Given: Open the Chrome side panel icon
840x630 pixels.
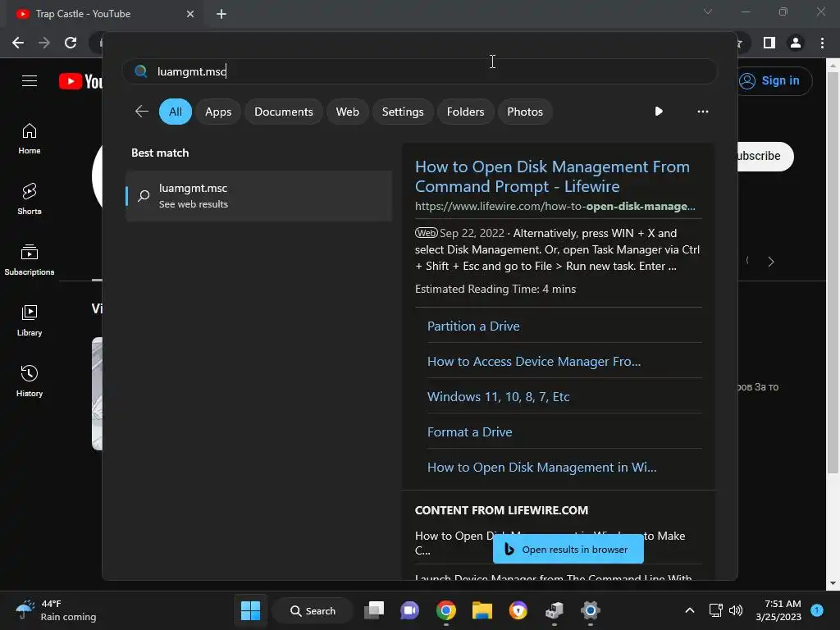Looking at the screenshot, I should coord(769,43).
